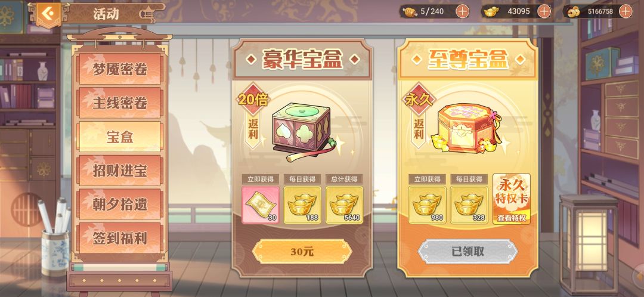Tap the gold ingot reward showing 980
The width and height of the screenshot is (644, 297).
pos(427,205)
